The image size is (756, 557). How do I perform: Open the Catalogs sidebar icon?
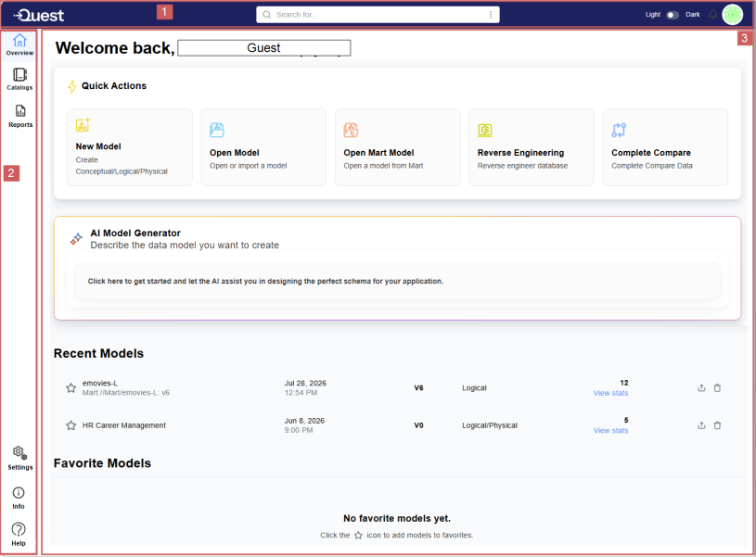click(x=19, y=75)
